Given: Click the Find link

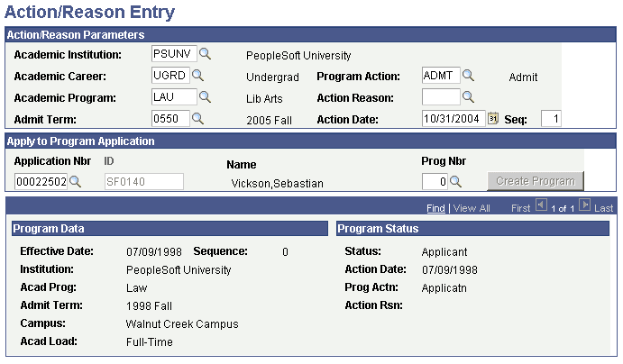Looking at the screenshot, I should click(x=435, y=208).
